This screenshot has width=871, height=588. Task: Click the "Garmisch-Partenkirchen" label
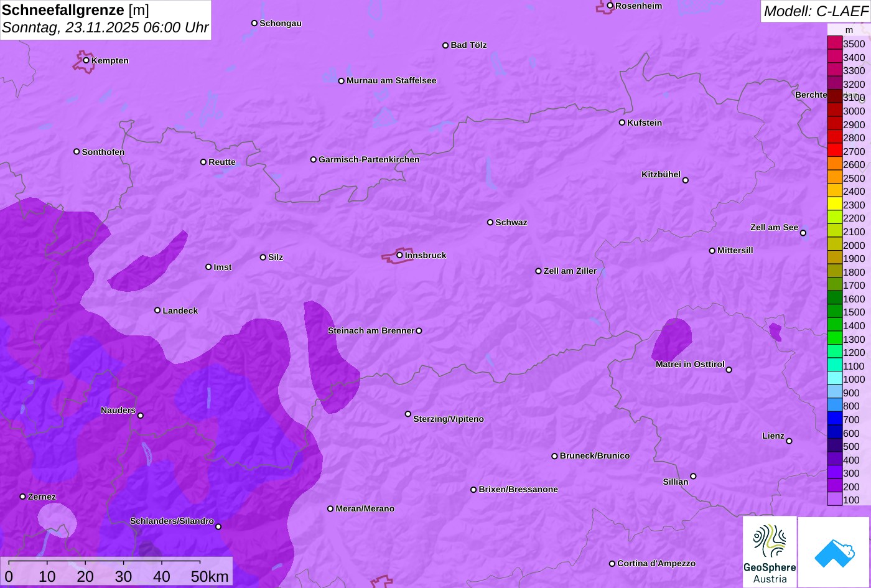(x=369, y=160)
